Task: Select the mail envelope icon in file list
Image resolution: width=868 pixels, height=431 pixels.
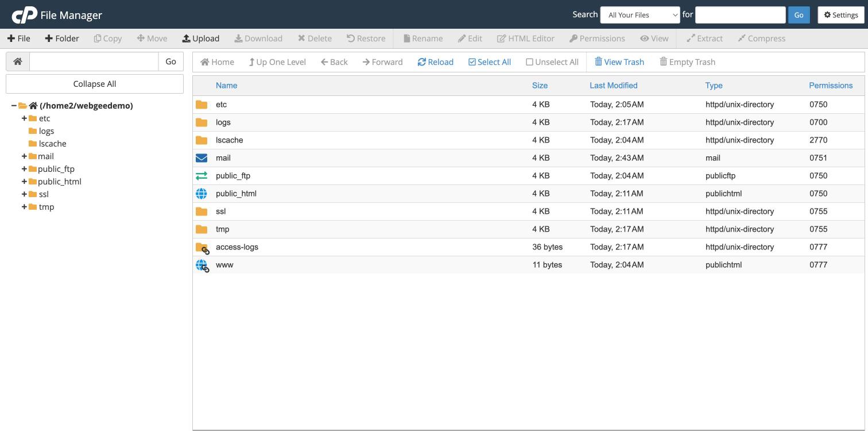Action: [x=201, y=158]
